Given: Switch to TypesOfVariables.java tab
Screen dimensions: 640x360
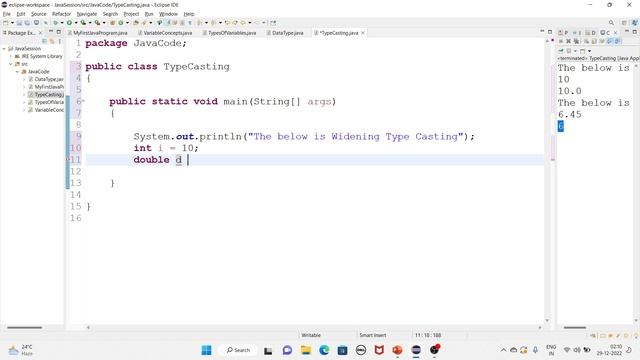Looking at the screenshot, I should click(x=232, y=33).
